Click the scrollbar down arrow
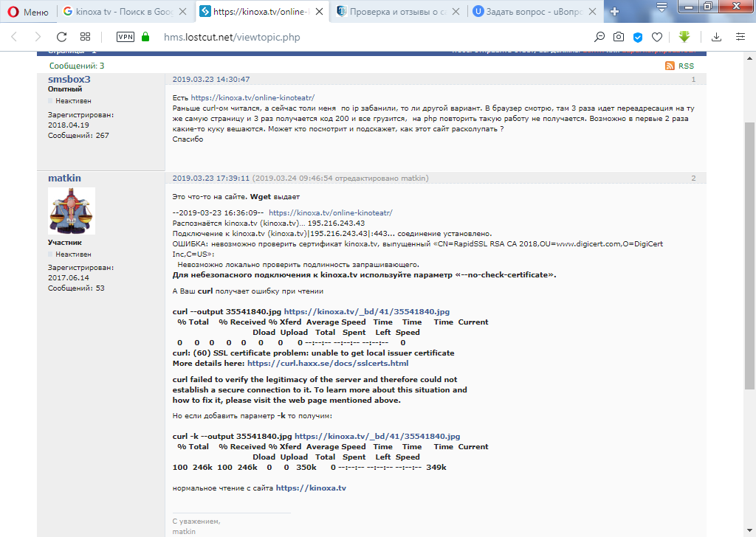The width and height of the screenshot is (756, 537). 750,531
